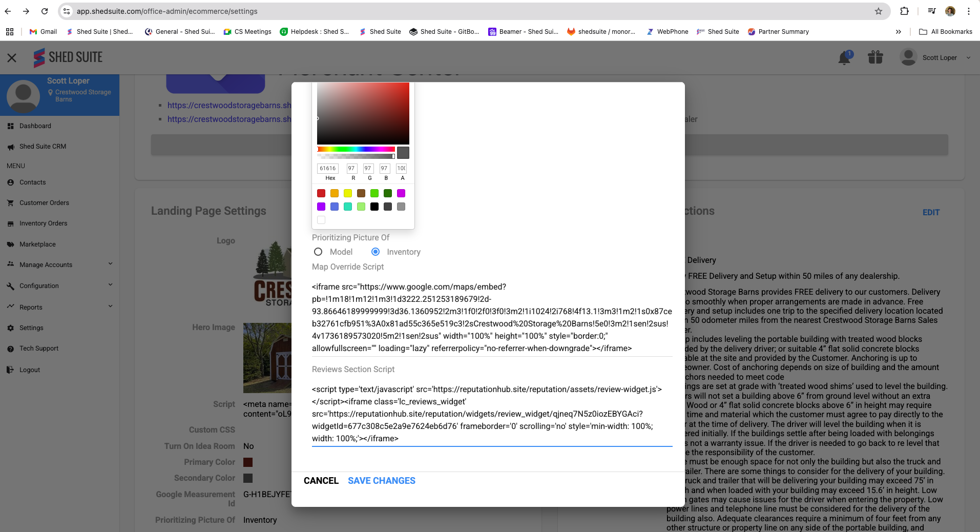Click the Dashboard icon in sidebar
The image size is (980, 532).
[x=10, y=126]
